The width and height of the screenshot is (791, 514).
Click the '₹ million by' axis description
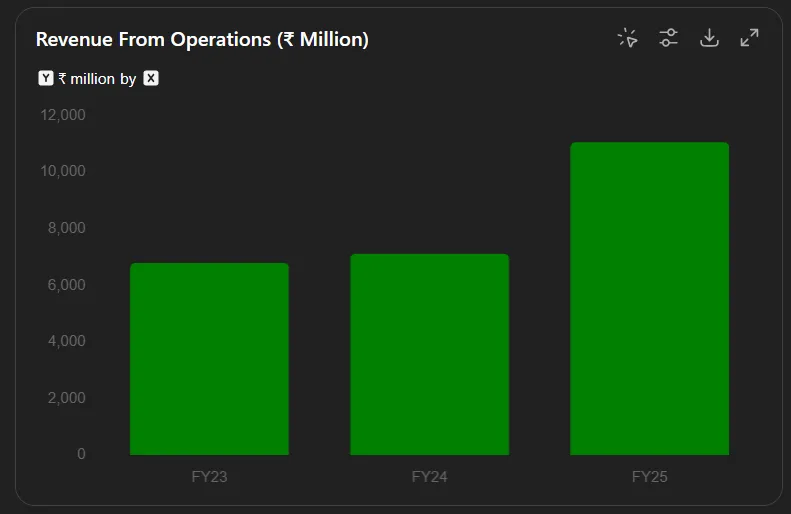97,79
